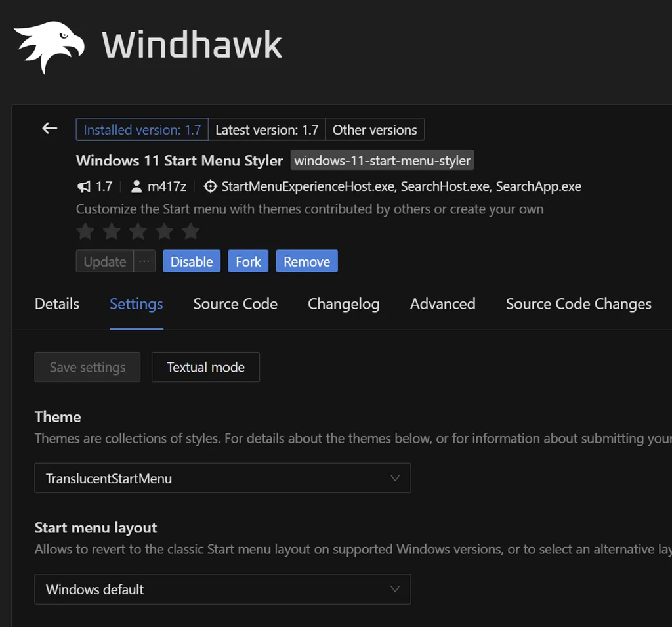Click the author person icon
The height and width of the screenshot is (627, 672).
point(136,186)
